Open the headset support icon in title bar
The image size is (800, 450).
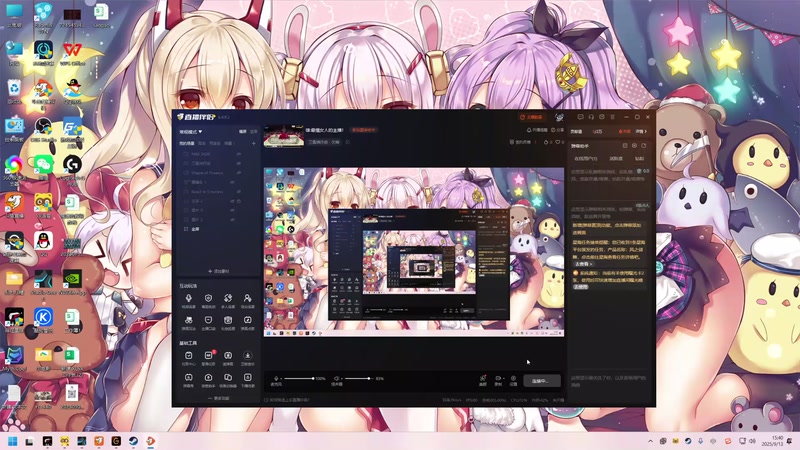point(591,117)
